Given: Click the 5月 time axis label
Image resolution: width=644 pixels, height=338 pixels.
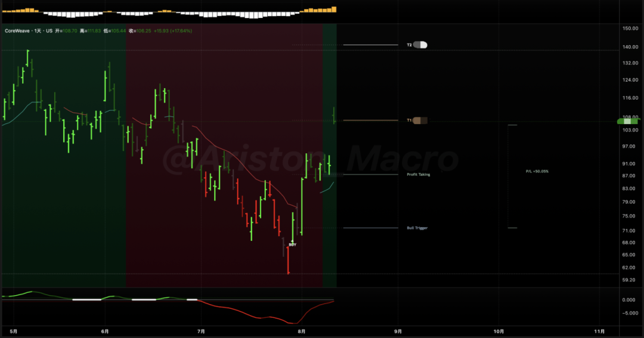Looking at the screenshot, I should pos(14,331).
